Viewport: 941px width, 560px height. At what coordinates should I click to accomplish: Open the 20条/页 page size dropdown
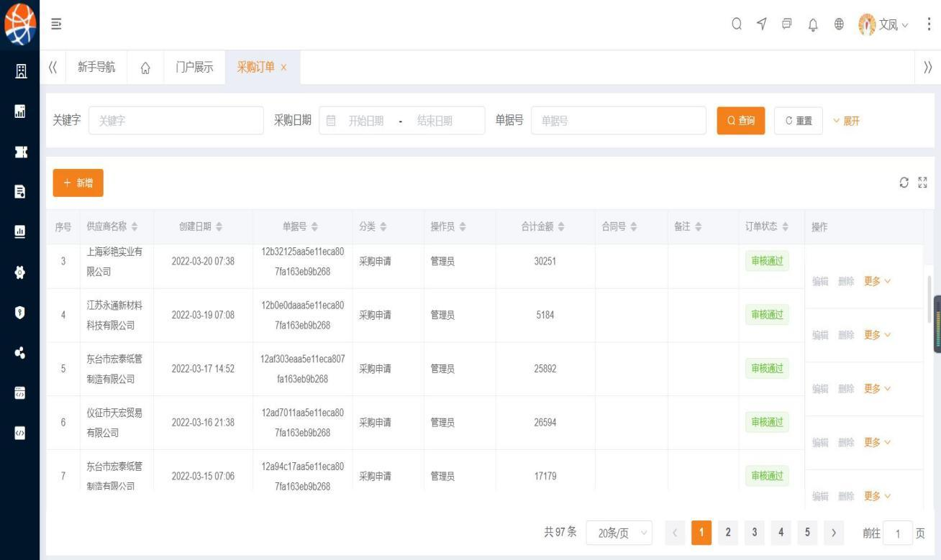pyautogui.click(x=619, y=533)
